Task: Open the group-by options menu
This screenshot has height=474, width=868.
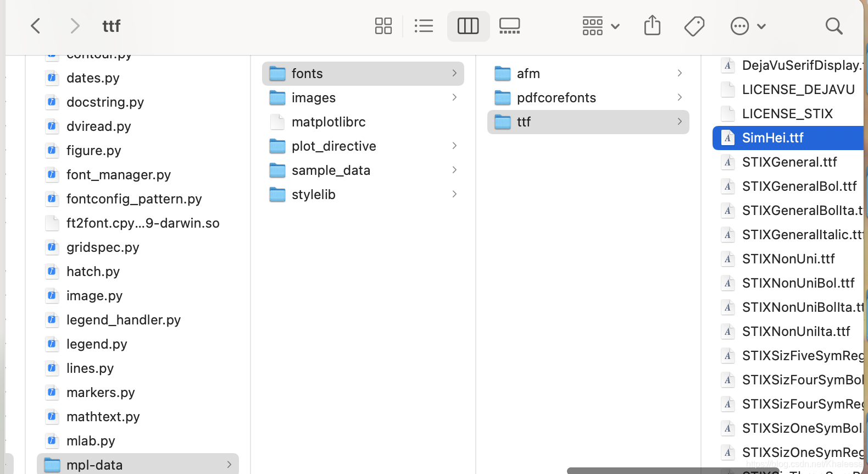Action: pos(601,26)
